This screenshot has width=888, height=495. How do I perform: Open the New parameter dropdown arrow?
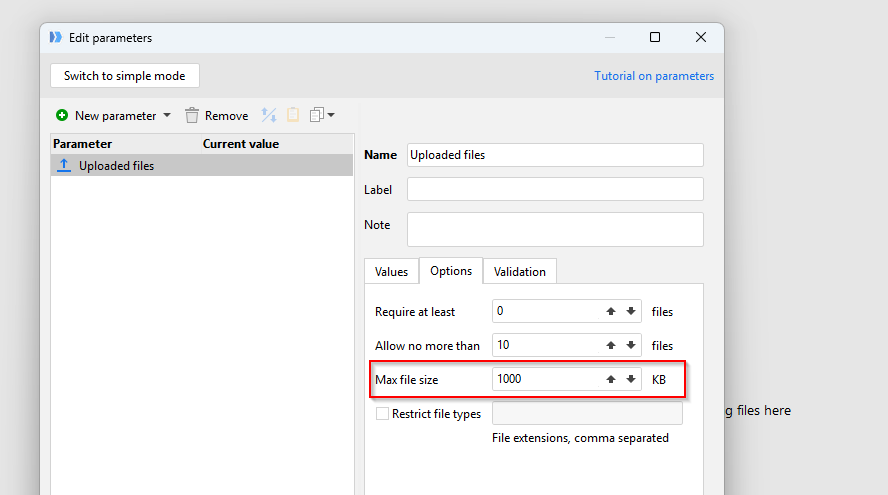coord(167,116)
